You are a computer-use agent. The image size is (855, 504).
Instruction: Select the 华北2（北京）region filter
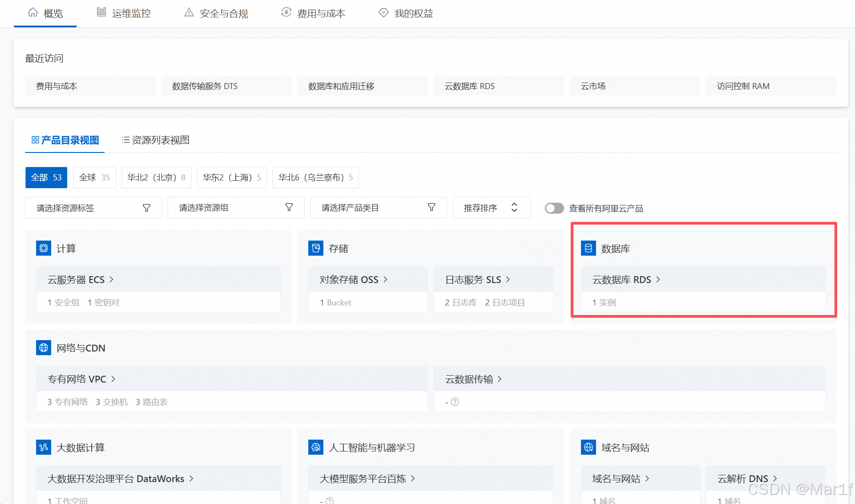pyautogui.click(x=156, y=178)
